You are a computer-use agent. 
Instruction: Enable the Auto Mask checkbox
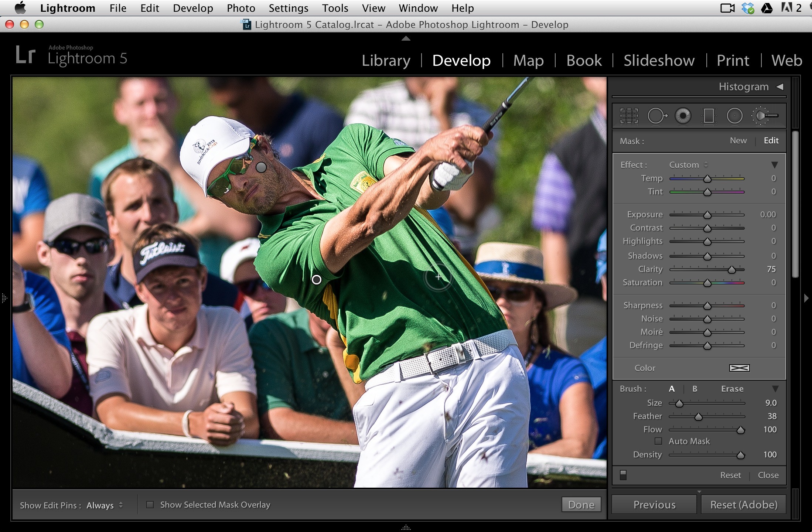coord(658,441)
